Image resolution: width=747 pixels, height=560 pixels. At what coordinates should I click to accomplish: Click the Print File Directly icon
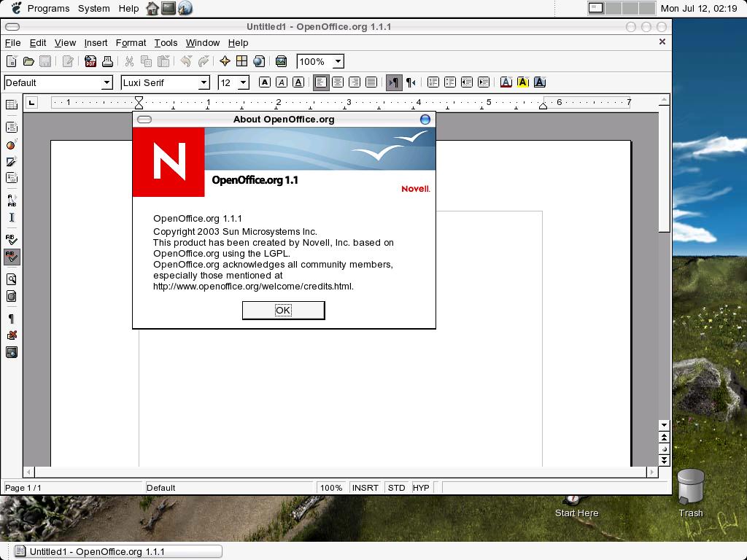(107, 61)
